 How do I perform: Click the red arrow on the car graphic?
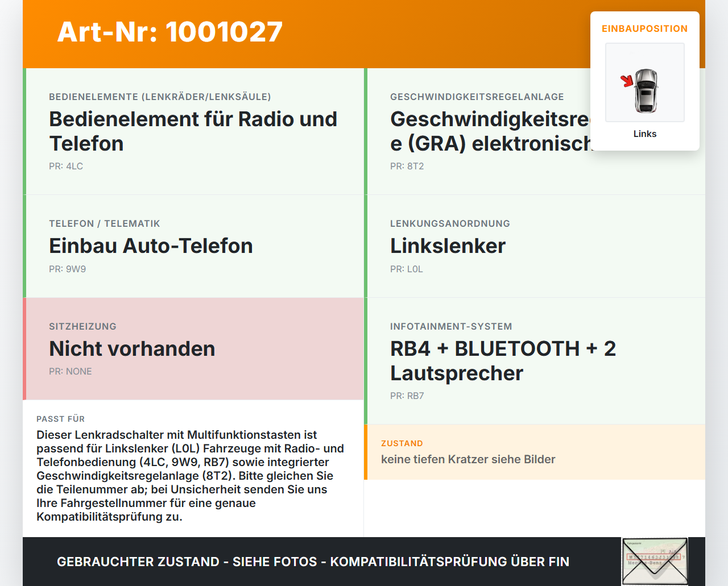(x=628, y=81)
